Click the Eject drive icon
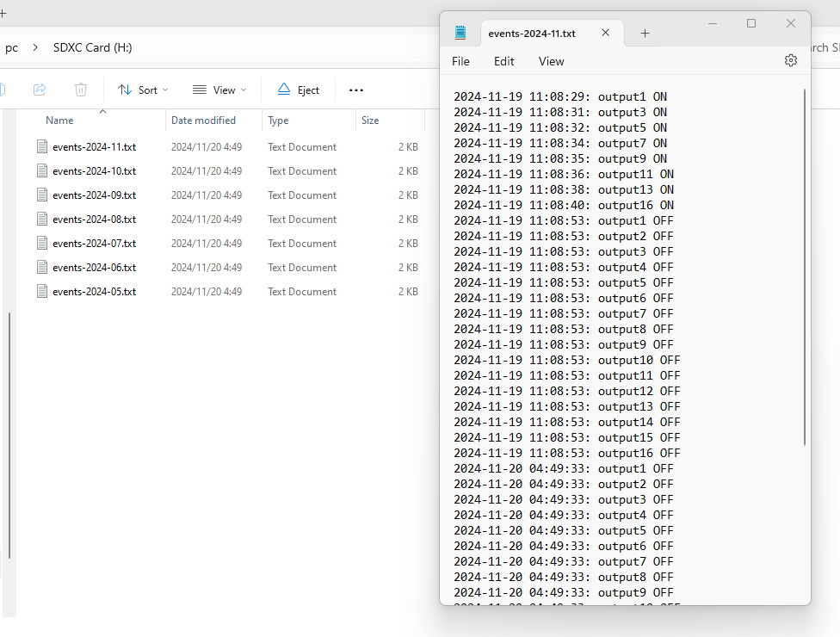Viewport: 840px width, 637px height. [284, 90]
